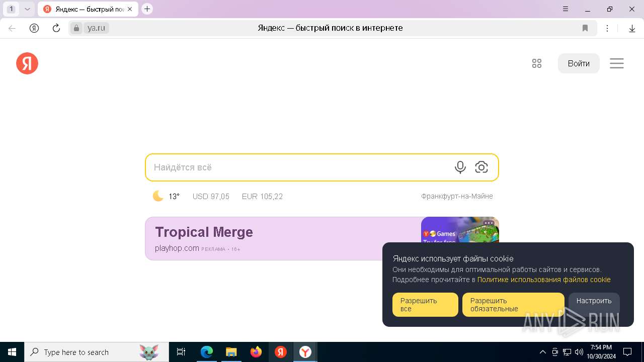This screenshot has height=362, width=644.
Task: Click the EUR 105,22 exchange rate
Action: [x=262, y=197]
